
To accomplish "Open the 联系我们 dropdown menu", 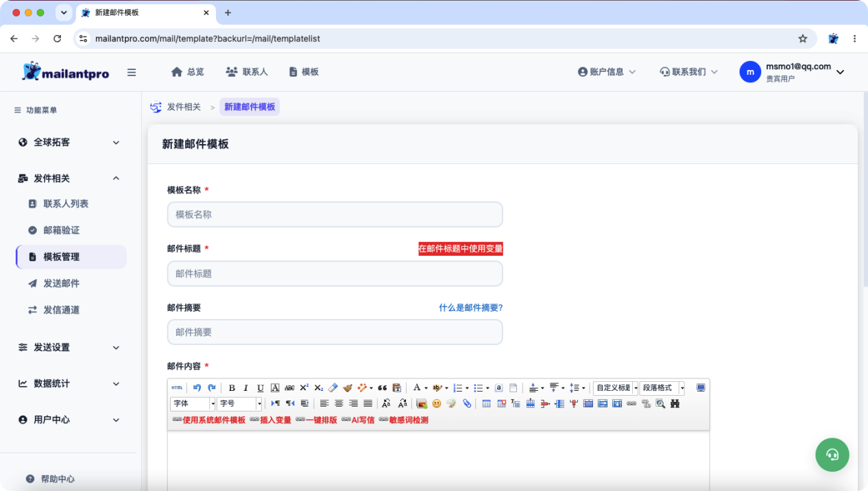I will tap(688, 71).
